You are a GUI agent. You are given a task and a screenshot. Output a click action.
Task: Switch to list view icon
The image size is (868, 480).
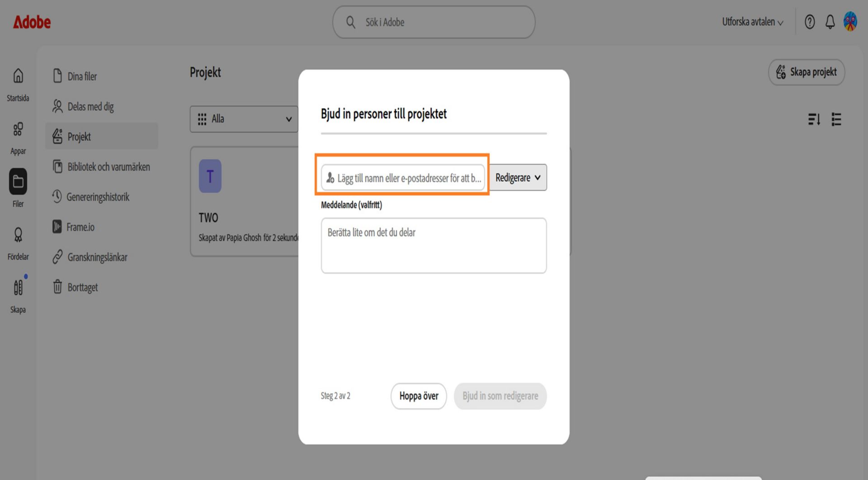click(x=836, y=119)
